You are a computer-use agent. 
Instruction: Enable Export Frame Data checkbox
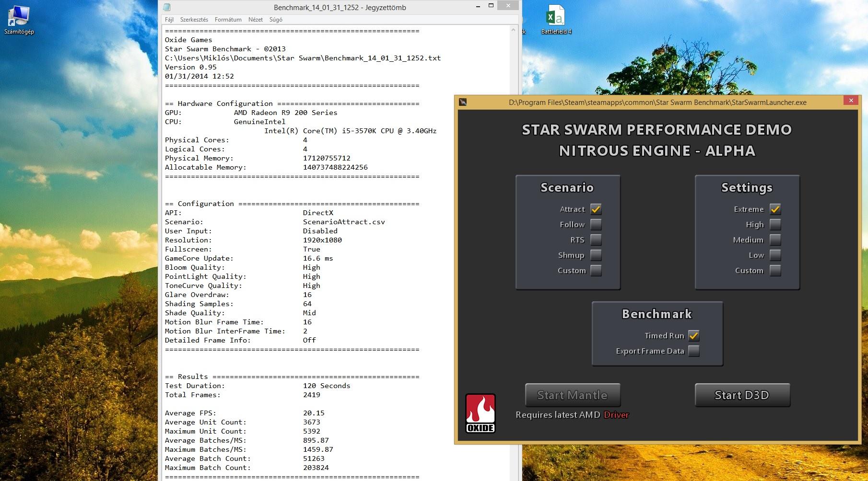(x=693, y=351)
